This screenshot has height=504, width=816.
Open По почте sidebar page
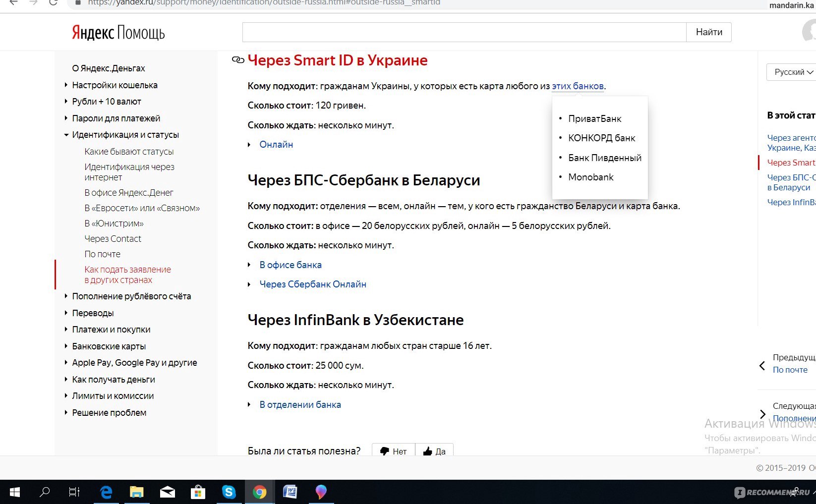(x=102, y=254)
